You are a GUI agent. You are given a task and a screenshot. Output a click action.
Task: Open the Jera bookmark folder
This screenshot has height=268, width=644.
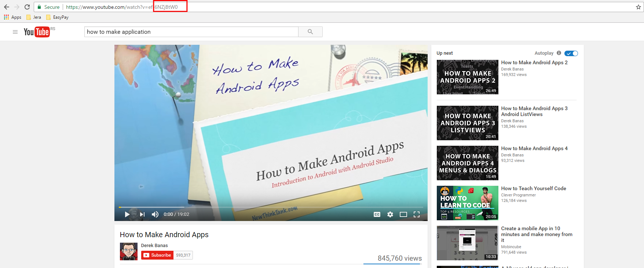[x=34, y=17]
